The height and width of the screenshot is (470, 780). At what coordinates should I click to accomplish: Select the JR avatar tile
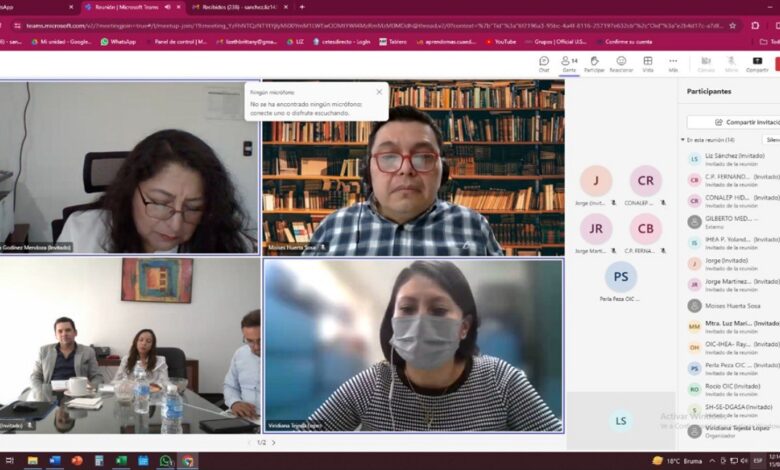click(x=595, y=229)
